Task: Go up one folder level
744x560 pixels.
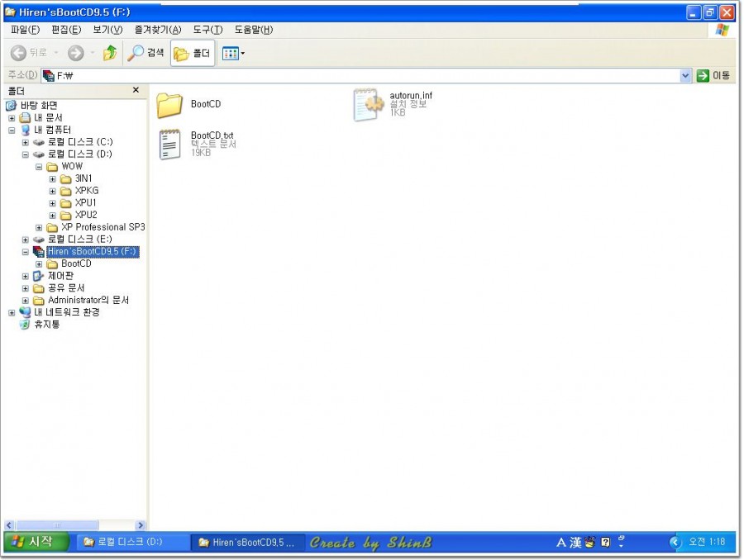Action: tap(110, 53)
